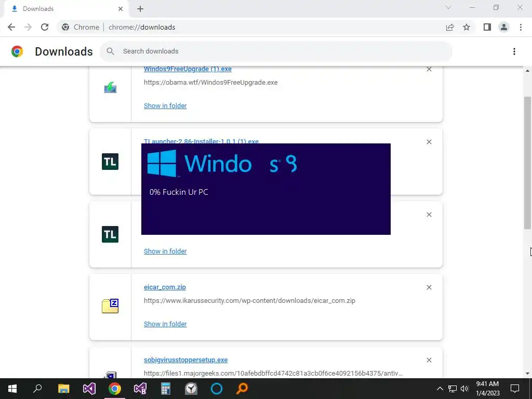
Task: Open the clock app in the taskbar
Action: pos(191,389)
